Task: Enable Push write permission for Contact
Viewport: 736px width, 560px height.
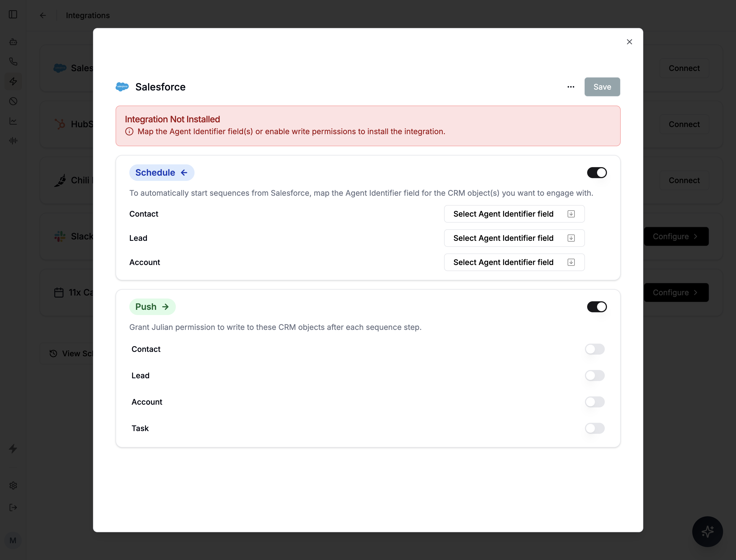Action: [595, 349]
